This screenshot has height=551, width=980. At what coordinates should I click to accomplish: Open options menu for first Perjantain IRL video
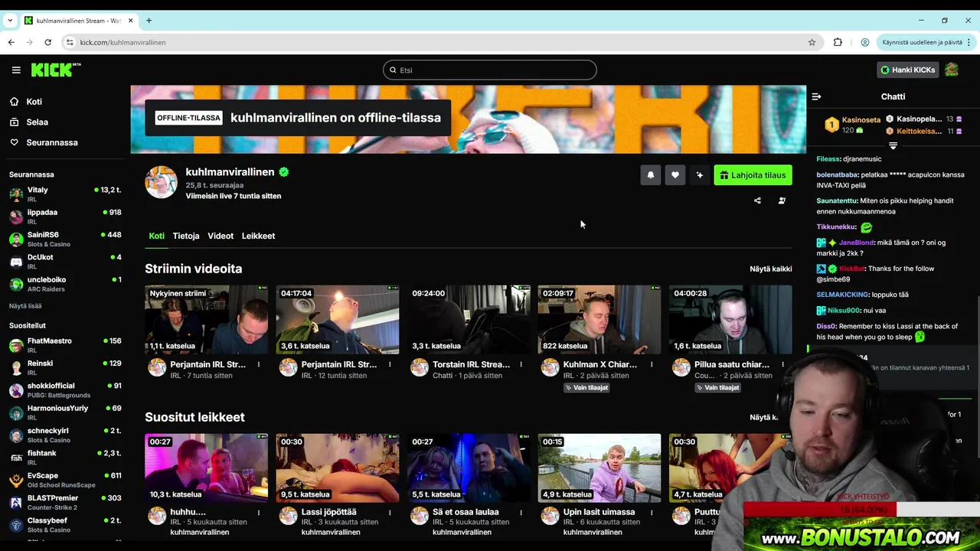[x=259, y=364]
